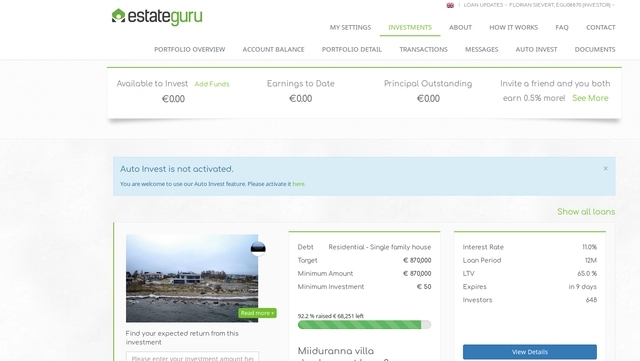Show all loans via the green link
The width and height of the screenshot is (640, 361).
586,212
